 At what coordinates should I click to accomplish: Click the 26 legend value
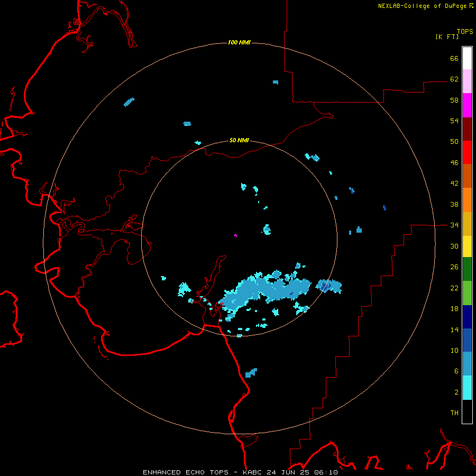tap(454, 267)
